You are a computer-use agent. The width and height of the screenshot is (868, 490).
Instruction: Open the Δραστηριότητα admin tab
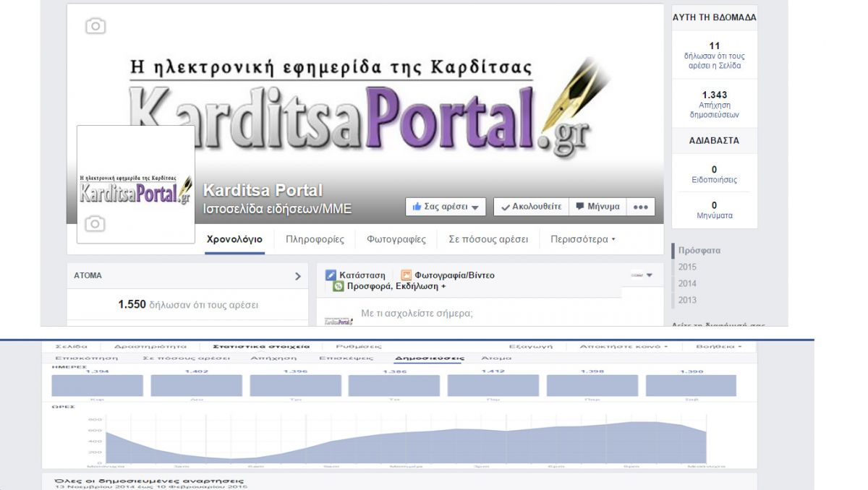pyautogui.click(x=150, y=346)
